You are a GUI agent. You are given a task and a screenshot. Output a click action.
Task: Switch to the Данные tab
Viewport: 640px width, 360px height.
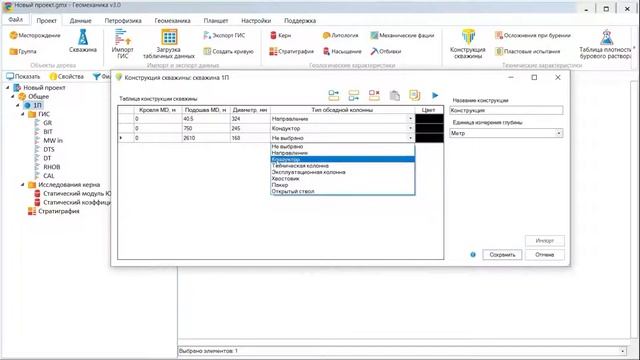[80, 21]
